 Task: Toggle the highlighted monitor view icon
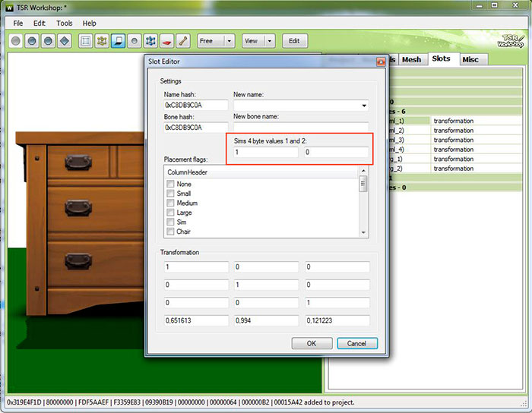coord(118,41)
